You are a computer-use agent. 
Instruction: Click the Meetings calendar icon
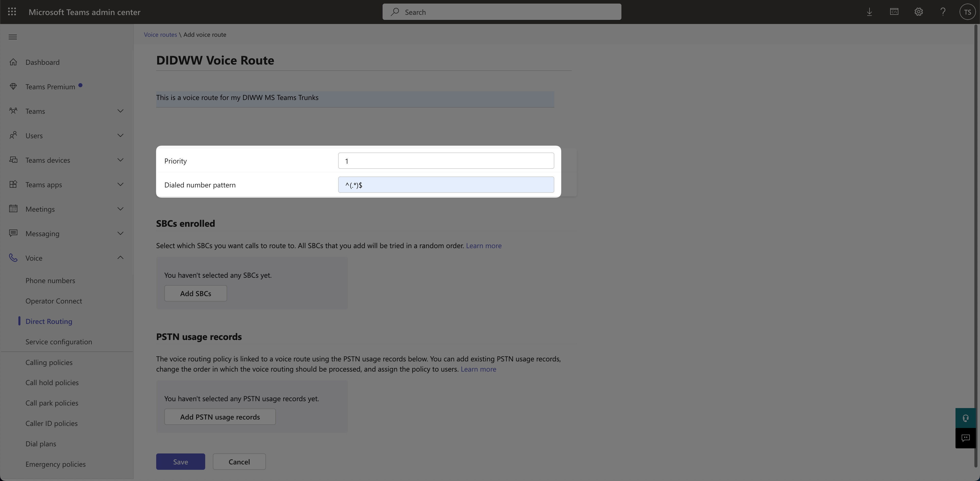pos(13,209)
